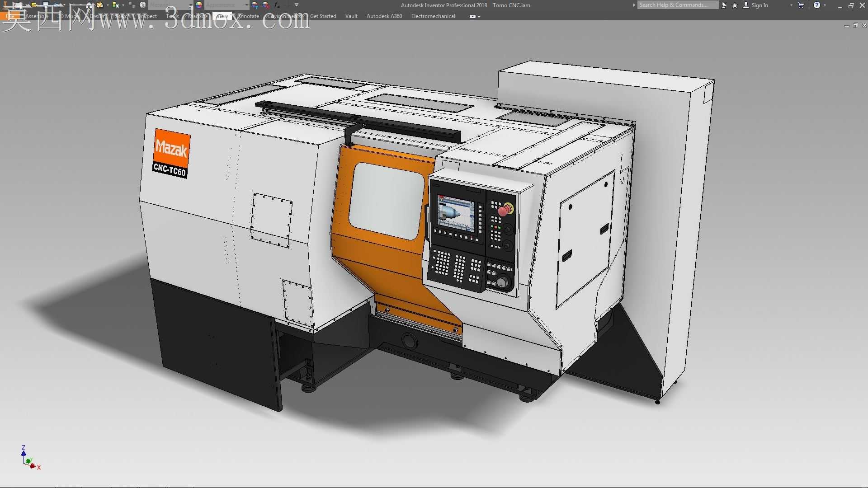
Task: Click the Open folder icon in quick access toolbar
Action: tap(34, 5)
